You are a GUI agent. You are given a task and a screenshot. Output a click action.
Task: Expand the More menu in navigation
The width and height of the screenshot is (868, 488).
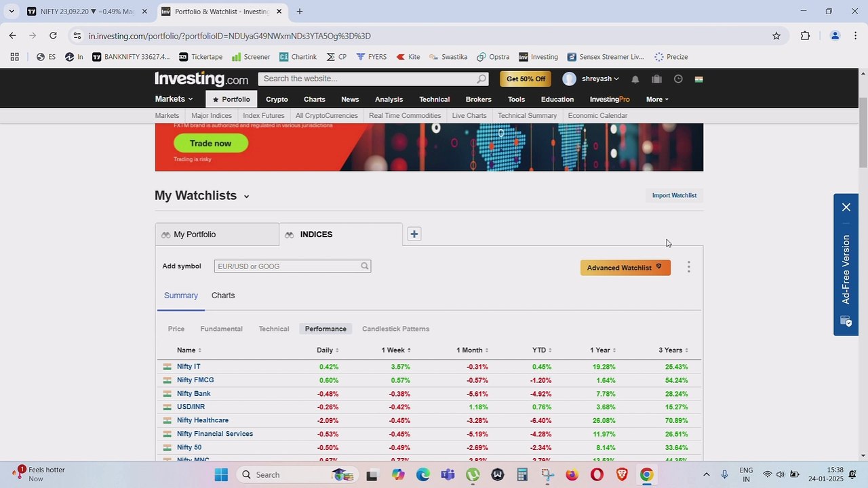[657, 100]
